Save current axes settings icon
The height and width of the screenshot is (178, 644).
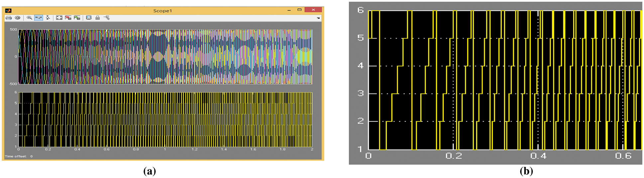click(x=68, y=18)
